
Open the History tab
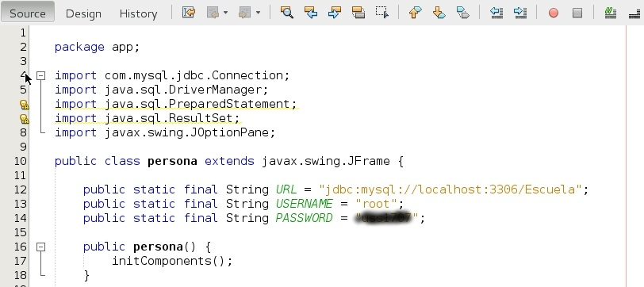tap(139, 13)
